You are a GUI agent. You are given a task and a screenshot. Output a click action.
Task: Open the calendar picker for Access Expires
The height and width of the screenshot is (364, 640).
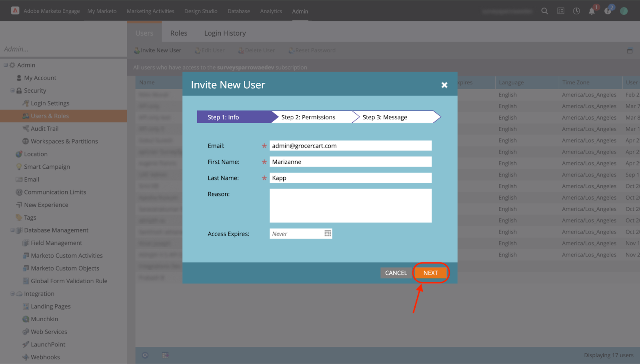328,234
